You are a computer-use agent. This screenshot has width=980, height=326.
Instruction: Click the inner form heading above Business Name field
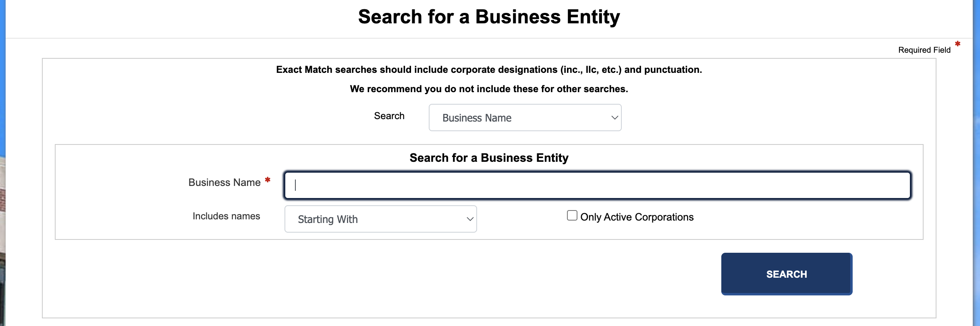[x=489, y=158]
